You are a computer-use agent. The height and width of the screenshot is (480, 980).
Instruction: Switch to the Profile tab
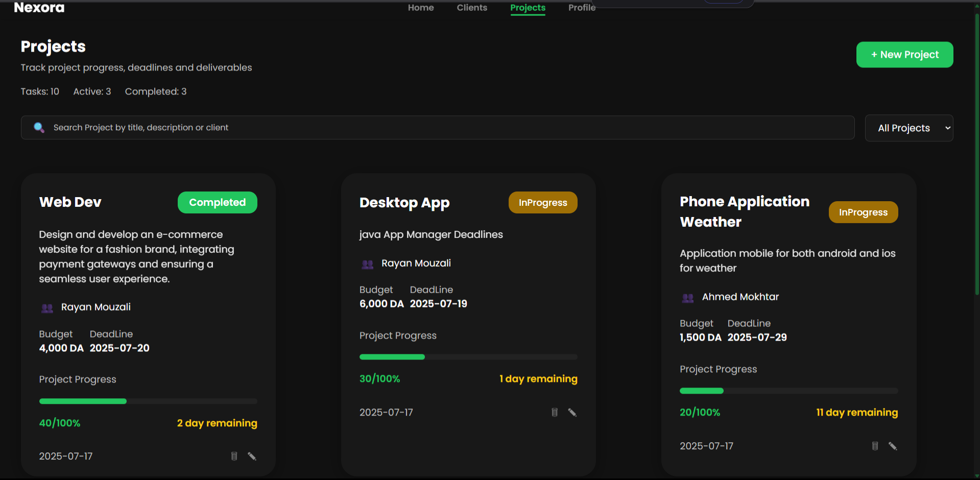(x=582, y=7)
